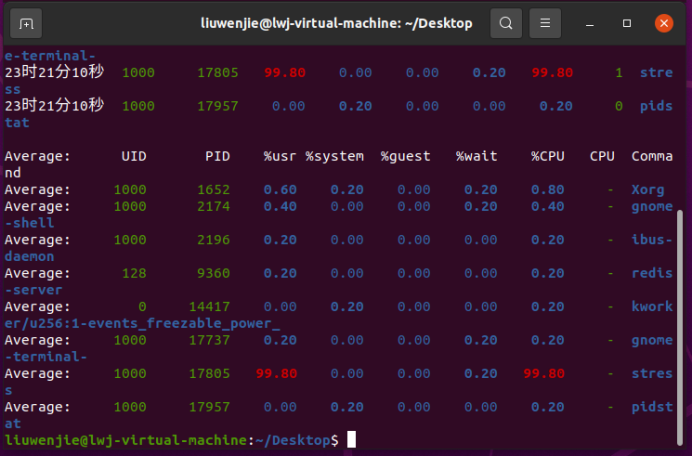Minimize the terminal window
Viewport: 693px width, 457px height.
tap(590, 23)
